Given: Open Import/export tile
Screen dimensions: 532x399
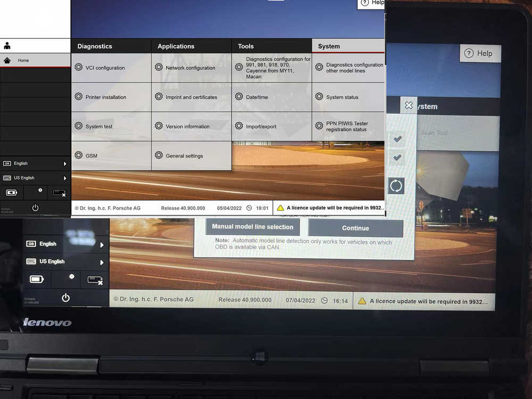Looking at the screenshot, I should 272,126.
